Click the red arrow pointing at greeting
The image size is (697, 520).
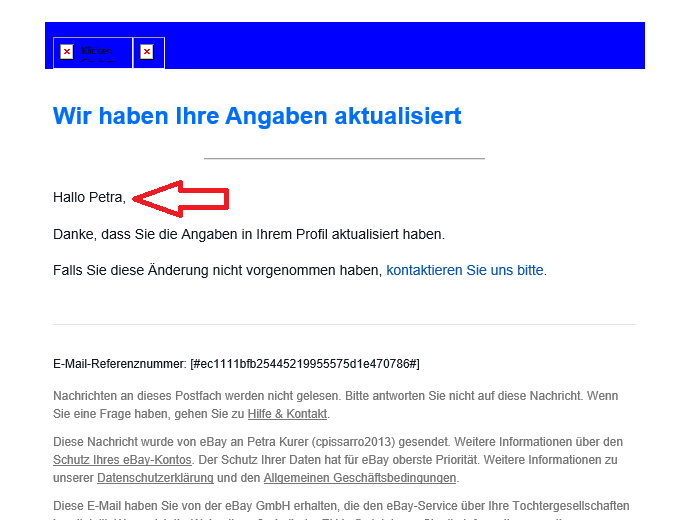[x=181, y=199]
